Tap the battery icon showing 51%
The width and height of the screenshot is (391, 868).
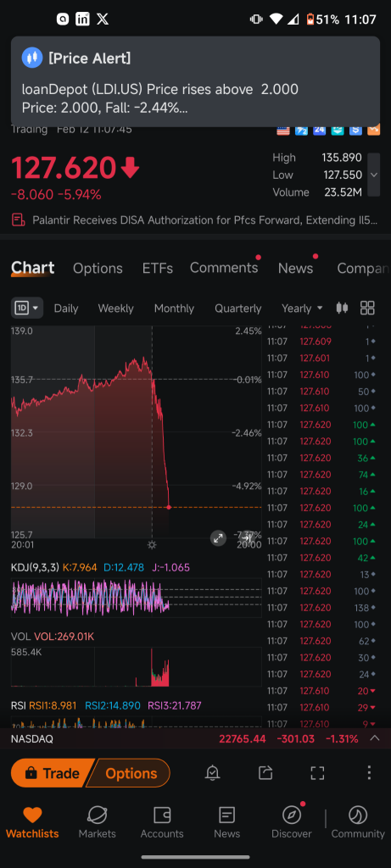tap(310, 19)
